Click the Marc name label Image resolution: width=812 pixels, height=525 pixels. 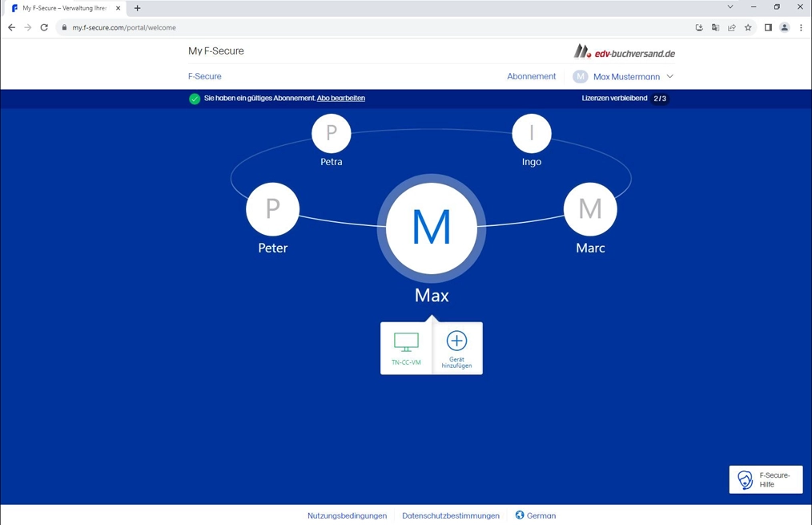[590, 248]
